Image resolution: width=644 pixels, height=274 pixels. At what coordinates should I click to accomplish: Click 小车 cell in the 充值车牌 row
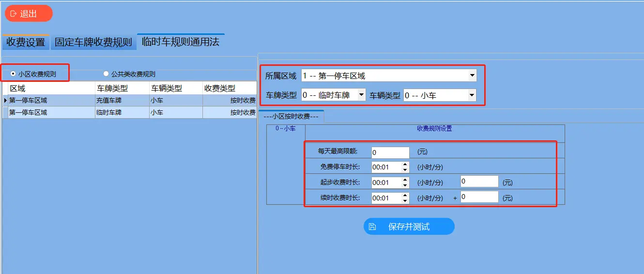pos(176,100)
